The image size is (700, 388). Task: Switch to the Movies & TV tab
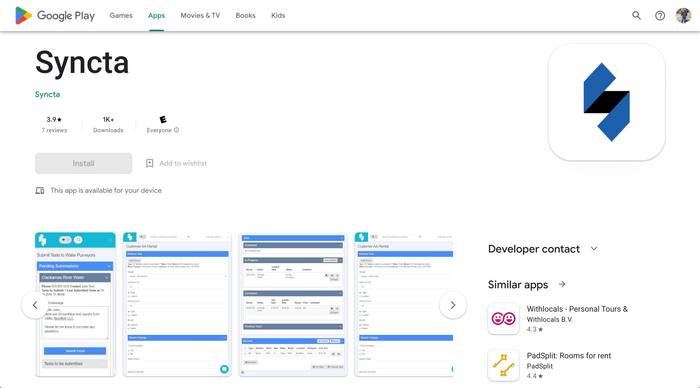200,16
